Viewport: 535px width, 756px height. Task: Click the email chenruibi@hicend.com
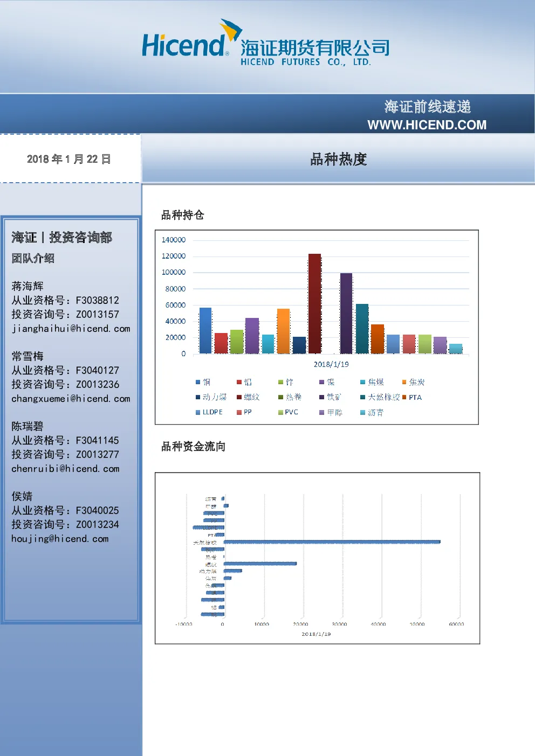click(65, 469)
